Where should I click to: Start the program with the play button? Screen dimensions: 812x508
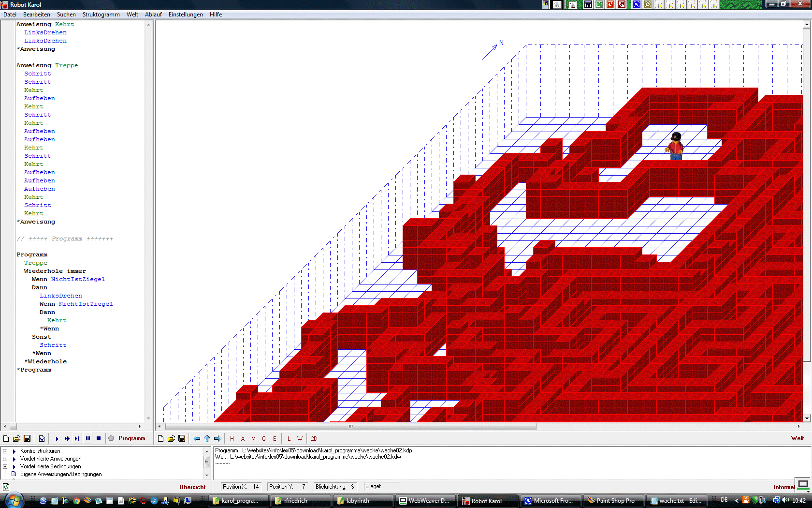tap(57, 439)
